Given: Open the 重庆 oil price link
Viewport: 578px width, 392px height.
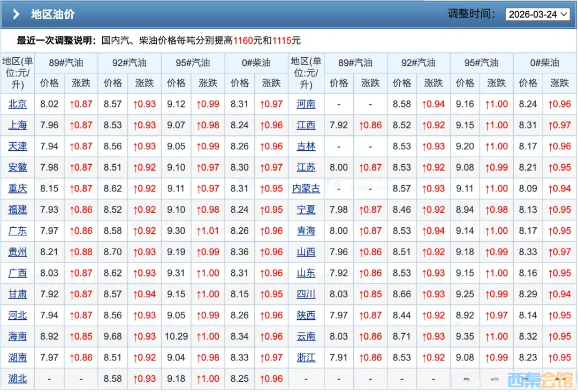Looking at the screenshot, I should (18, 188).
